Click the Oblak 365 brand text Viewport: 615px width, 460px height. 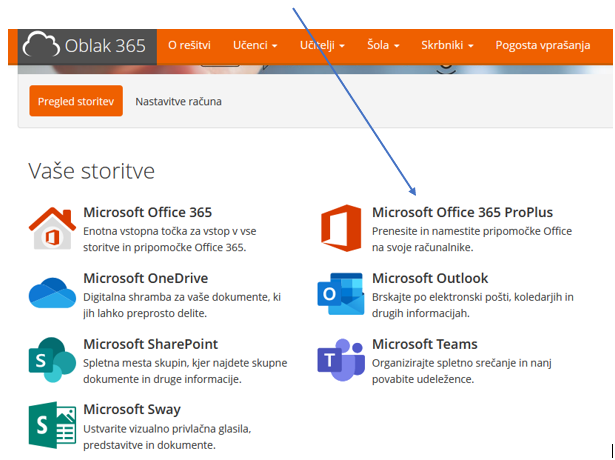point(105,45)
